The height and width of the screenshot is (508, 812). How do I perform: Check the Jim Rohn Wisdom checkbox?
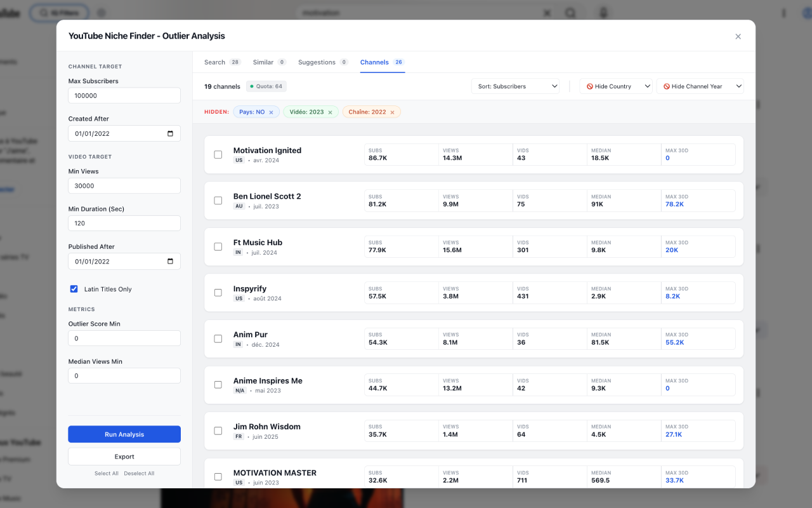click(218, 431)
